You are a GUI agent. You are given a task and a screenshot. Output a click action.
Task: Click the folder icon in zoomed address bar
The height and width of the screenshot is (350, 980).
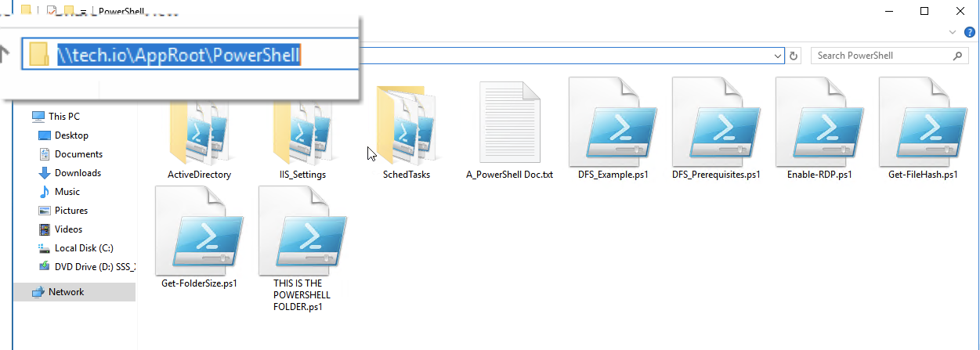pyautogui.click(x=39, y=54)
